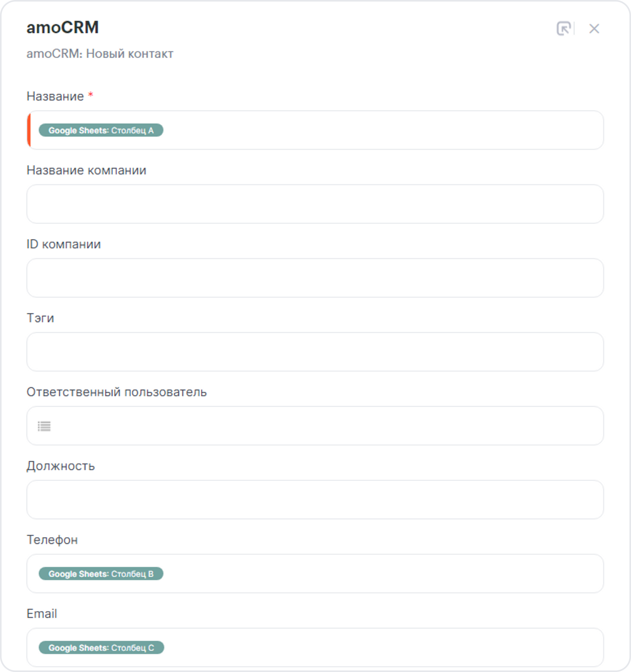Click the Должность field label

click(x=61, y=466)
